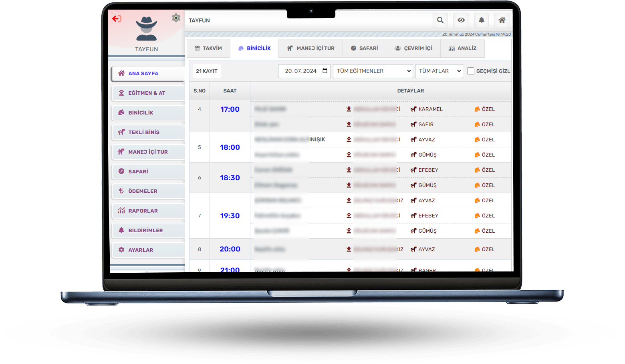Open the AYARLAR sidebar item
The image size is (625, 364).
click(148, 250)
